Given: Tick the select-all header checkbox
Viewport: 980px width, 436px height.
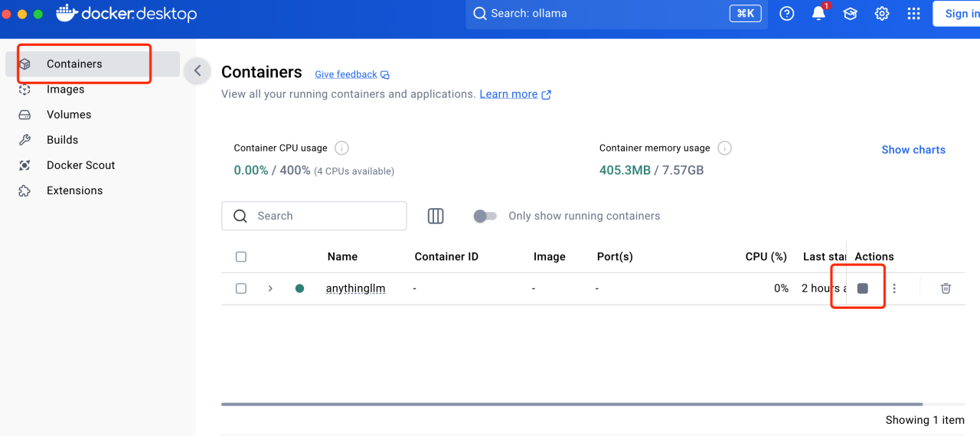Looking at the screenshot, I should pyautogui.click(x=241, y=257).
